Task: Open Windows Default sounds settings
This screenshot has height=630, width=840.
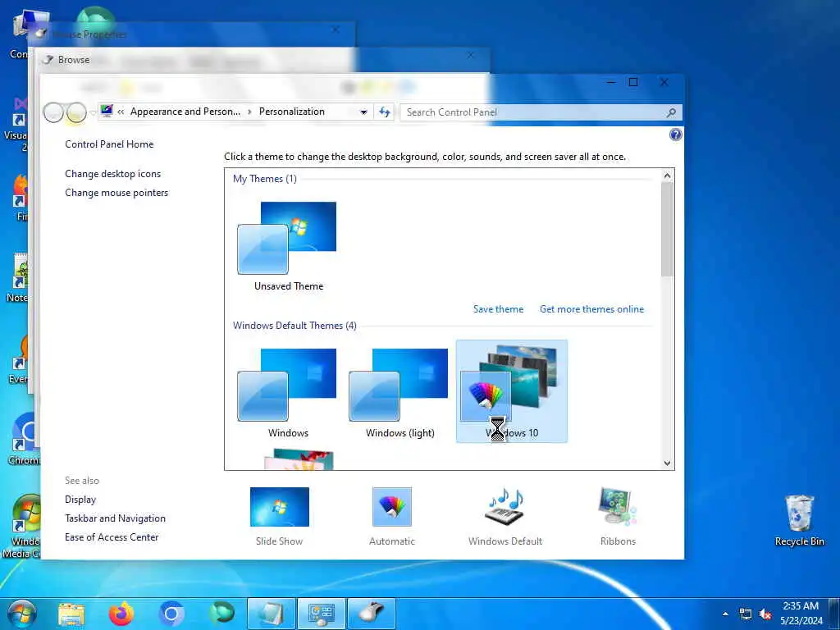Action: coord(505,517)
